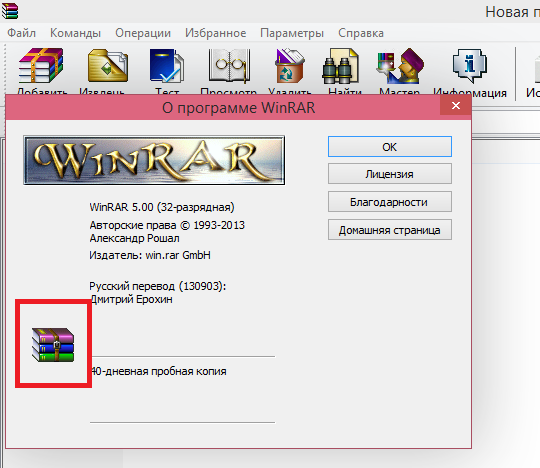The image size is (540, 468).
Task: Click the WinRAR app icon in title bar
Action: [x=10, y=10]
